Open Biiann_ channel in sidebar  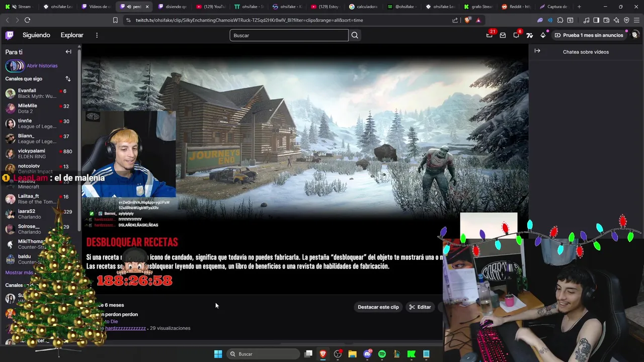[x=40, y=139]
